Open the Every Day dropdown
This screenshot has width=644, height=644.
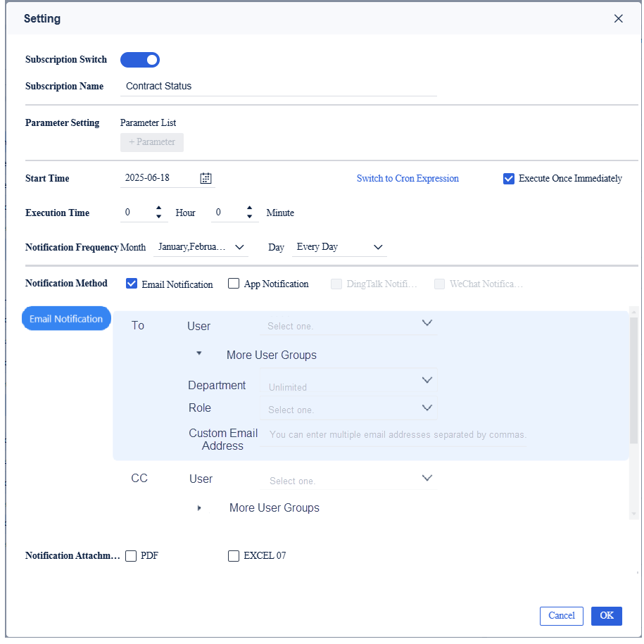340,247
